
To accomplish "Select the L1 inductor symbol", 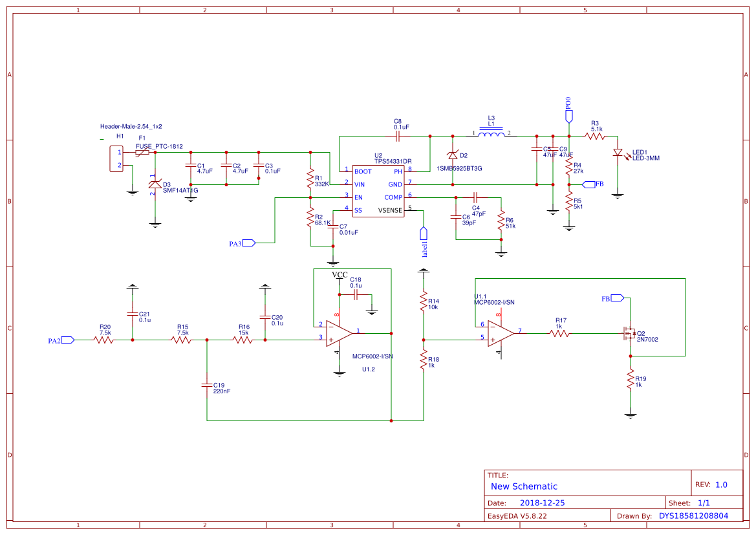I will [491, 133].
